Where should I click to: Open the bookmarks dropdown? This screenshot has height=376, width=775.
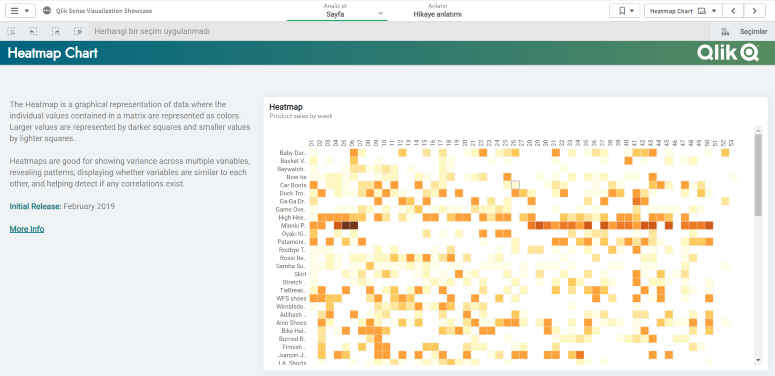(x=625, y=10)
